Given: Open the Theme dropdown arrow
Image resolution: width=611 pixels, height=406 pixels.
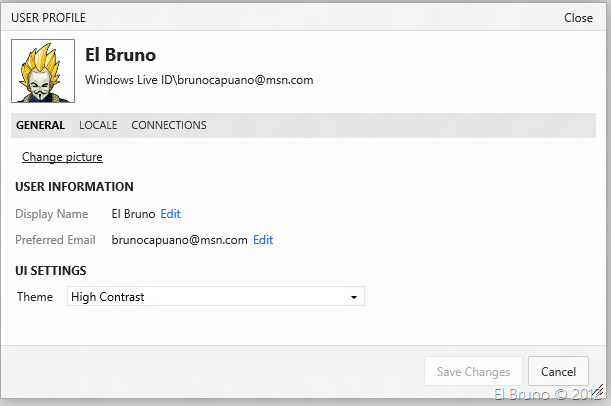Looking at the screenshot, I should (353, 297).
